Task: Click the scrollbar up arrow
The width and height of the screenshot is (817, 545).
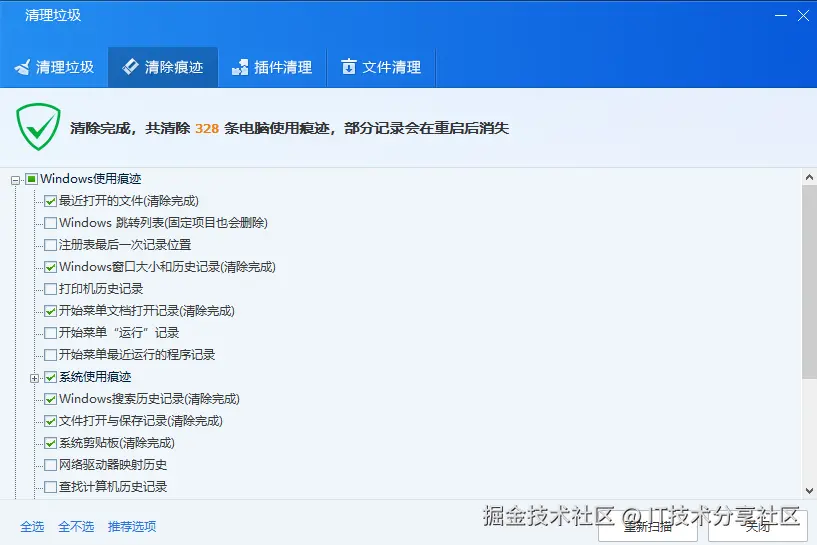Action: [809, 177]
